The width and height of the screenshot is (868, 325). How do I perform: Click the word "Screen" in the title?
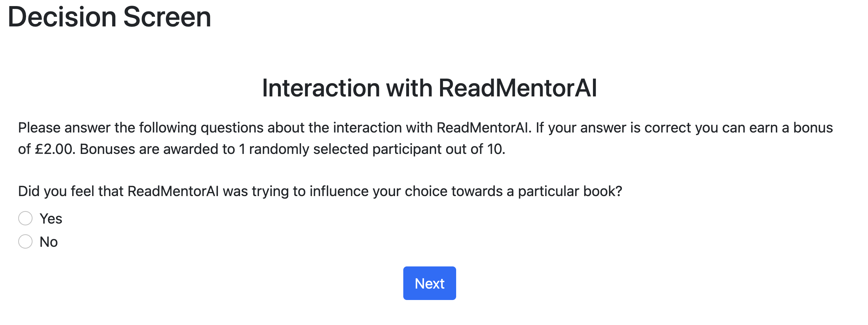(167, 17)
